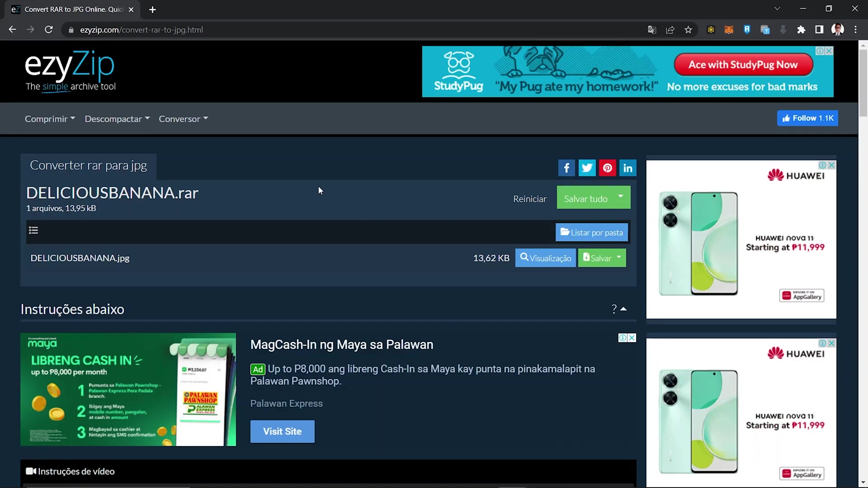This screenshot has height=488, width=868.
Task: Click Ace with StudyPug Now button
Action: pyautogui.click(x=743, y=65)
